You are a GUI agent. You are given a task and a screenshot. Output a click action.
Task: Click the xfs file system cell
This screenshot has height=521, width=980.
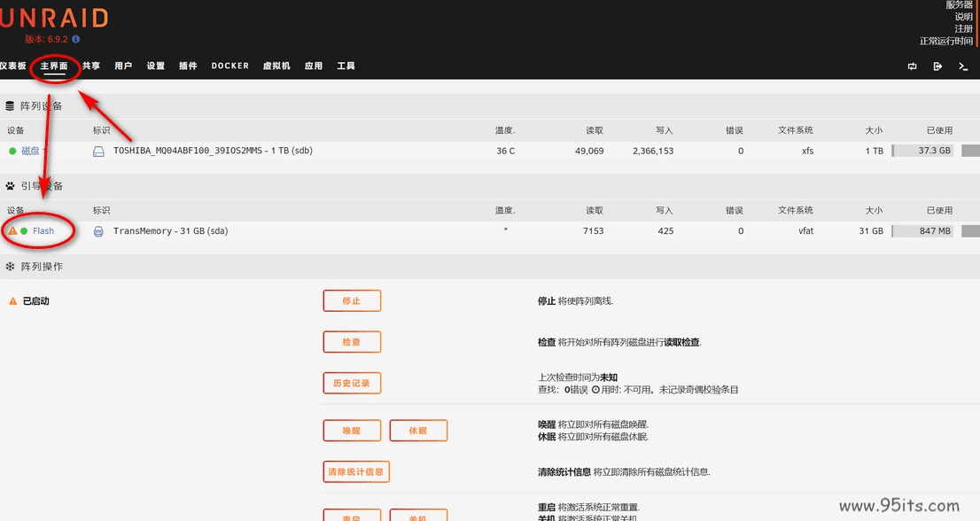click(x=807, y=152)
